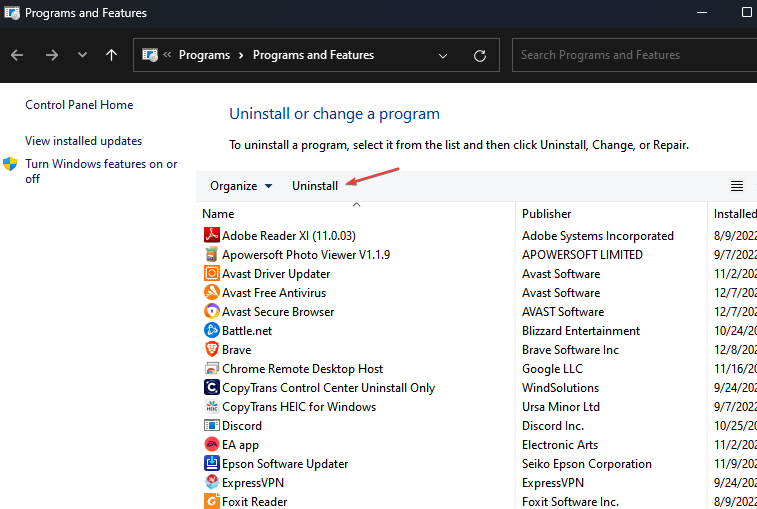This screenshot has height=509, width=757.
Task: Click Google LLC publisher cell
Action: (552, 369)
